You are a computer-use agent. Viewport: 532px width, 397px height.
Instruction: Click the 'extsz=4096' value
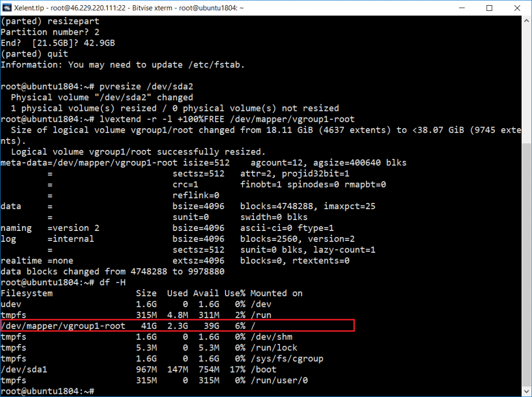(198, 261)
